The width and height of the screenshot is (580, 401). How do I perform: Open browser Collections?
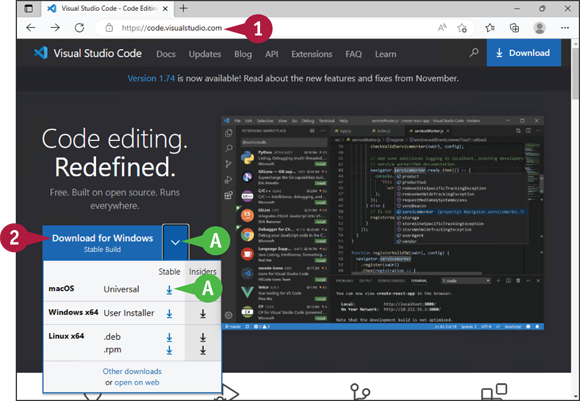coord(514,28)
